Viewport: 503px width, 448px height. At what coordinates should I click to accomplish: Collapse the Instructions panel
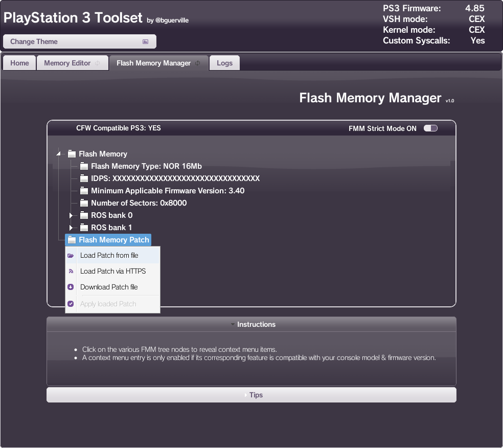[x=251, y=324]
